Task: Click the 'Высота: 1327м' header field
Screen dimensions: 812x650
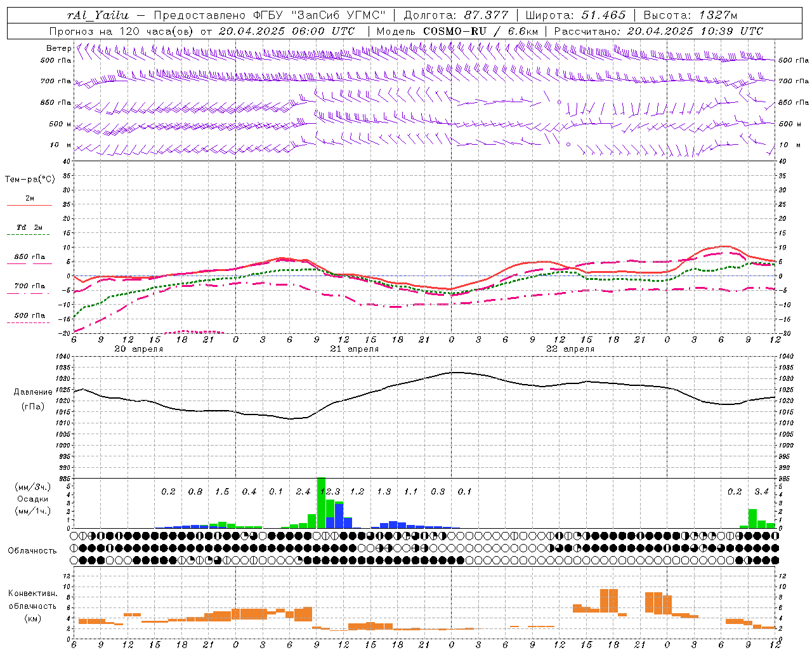Action: pyautogui.click(x=690, y=15)
